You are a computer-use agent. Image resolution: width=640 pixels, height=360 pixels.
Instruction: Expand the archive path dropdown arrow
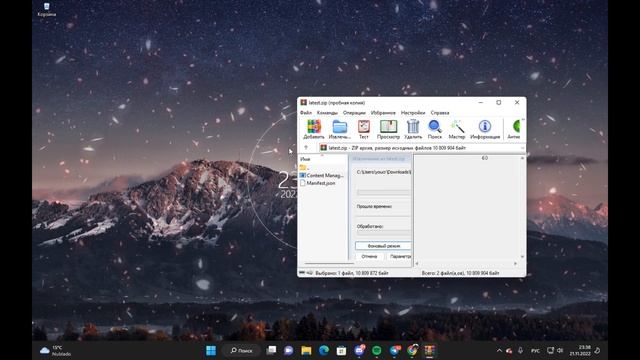coord(522,148)
